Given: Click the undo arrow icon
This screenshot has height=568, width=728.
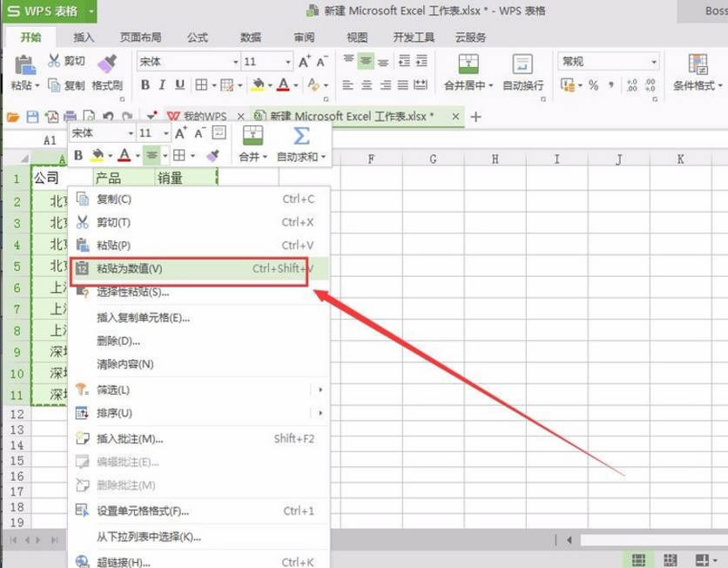Looking at the screenshot, I should tap(108, 117).
